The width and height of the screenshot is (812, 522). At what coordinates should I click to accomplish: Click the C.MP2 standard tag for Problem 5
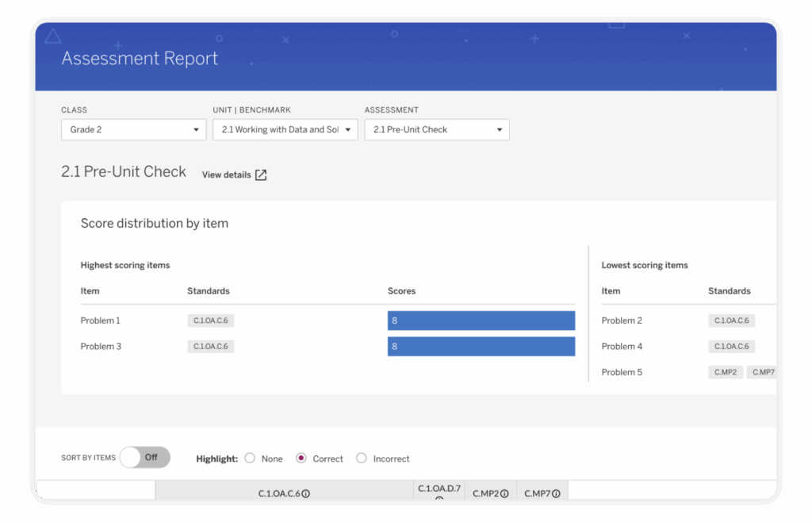pyautogui.click(x=726, y=372)
